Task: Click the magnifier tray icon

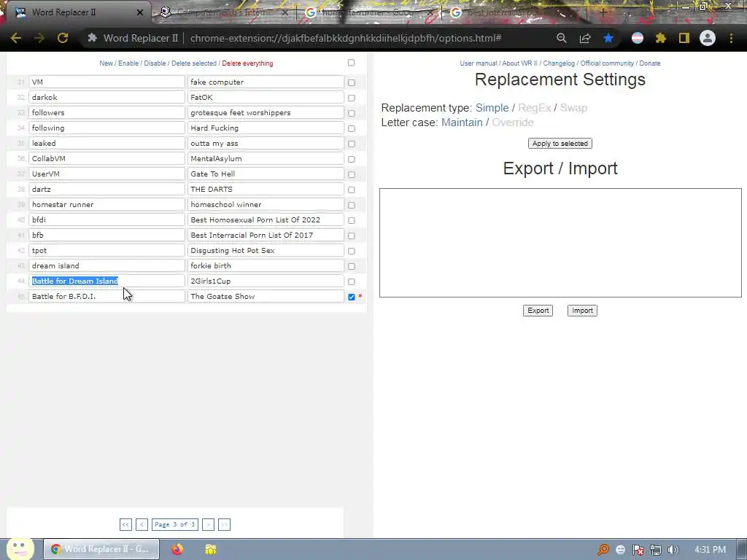Action: click(x=603, y=550)
